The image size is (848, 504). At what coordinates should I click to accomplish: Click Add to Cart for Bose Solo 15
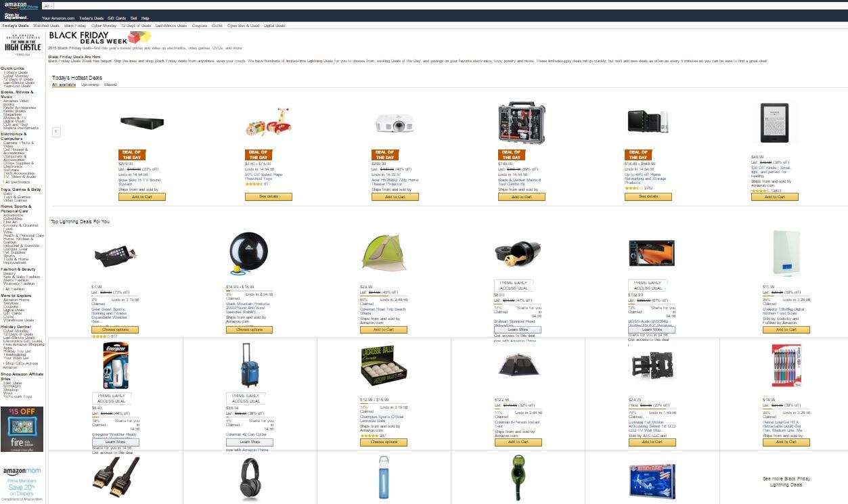coord(141,197)
